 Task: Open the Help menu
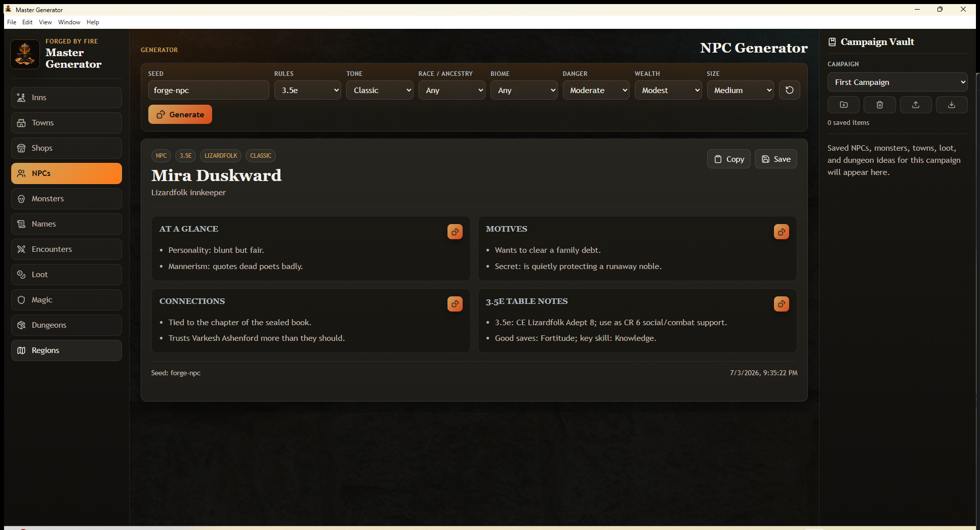pyautogui.click(x=93, y=22)
